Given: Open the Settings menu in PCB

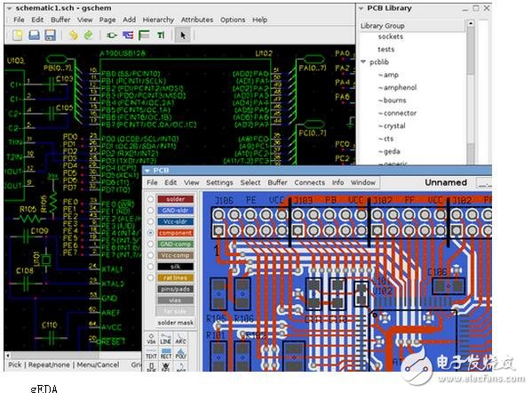Looking at the screenshot, I should click(219, 182).
